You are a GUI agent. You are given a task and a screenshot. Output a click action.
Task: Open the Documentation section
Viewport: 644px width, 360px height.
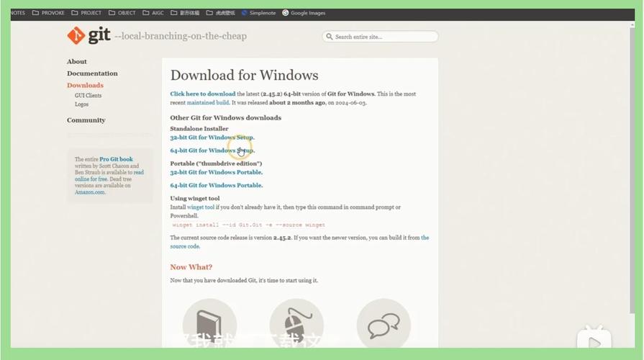(x=92, y=73)
